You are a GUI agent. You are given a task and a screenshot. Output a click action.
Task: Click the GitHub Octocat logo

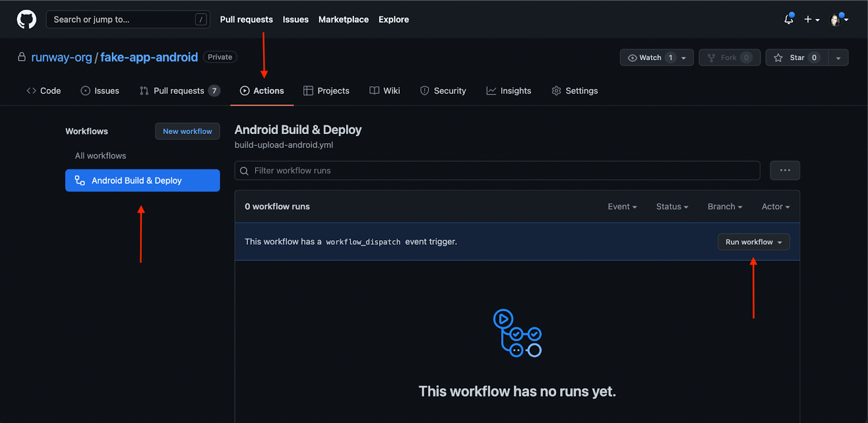(27, 20)
